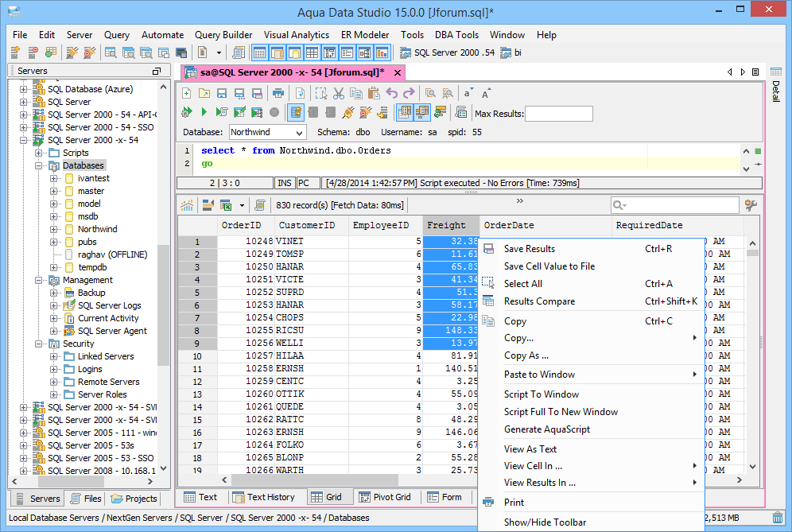This screenshot has width=792, height=532.
Task: Toggle the highlighted pivot results view button
Action: (x=421, y=112)
